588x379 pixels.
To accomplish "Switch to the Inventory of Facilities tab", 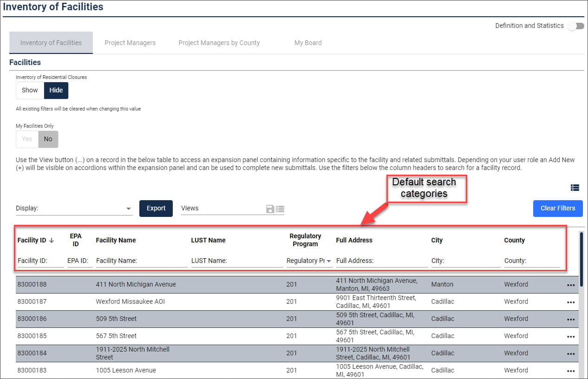I will pos(51,43).
